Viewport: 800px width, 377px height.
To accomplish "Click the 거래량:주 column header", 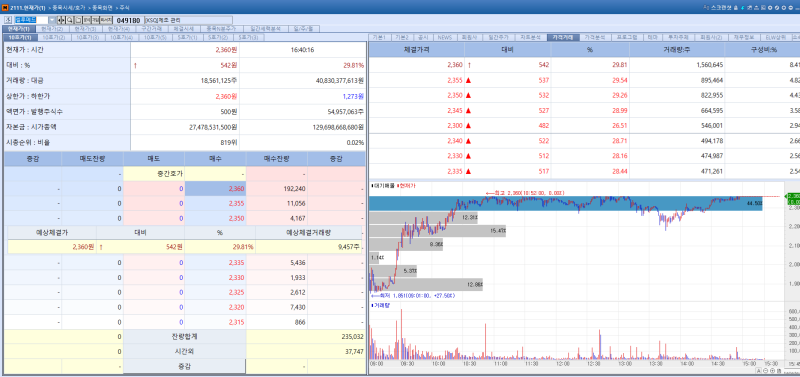I will [x=677, y=50].
